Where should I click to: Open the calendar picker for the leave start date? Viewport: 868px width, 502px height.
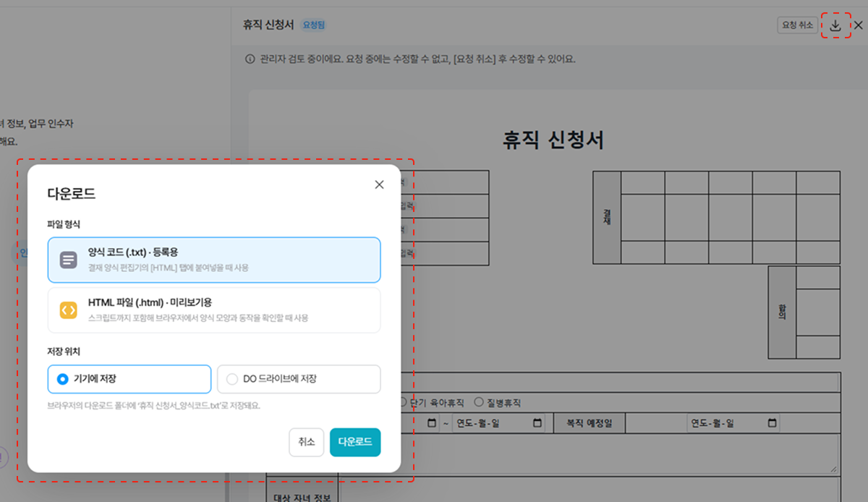pyautogui.click(x=432, y=423)
